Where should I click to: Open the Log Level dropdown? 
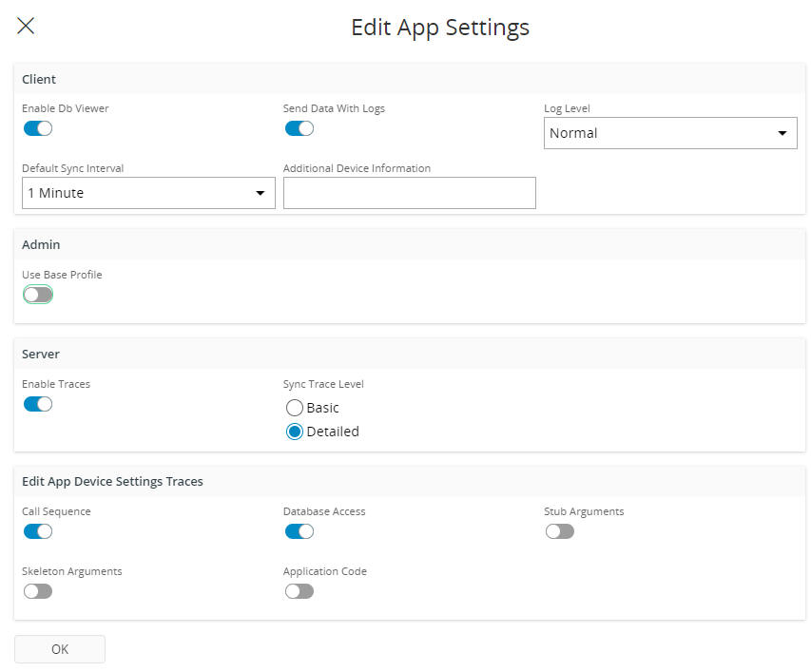click(670, 133)
